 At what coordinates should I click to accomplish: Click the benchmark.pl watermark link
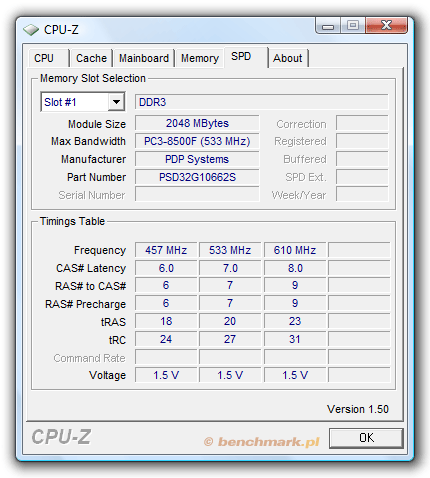[262, 442]
